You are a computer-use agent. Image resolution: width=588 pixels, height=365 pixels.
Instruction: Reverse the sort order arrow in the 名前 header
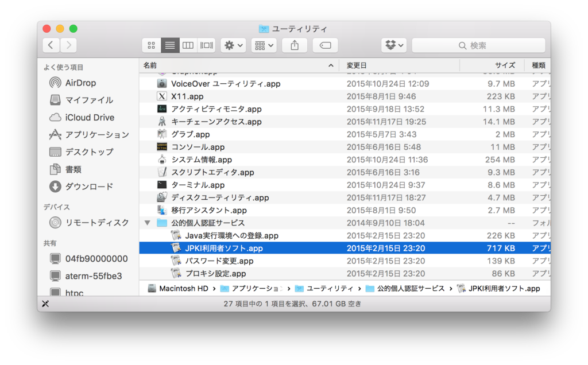pos(331,65)
